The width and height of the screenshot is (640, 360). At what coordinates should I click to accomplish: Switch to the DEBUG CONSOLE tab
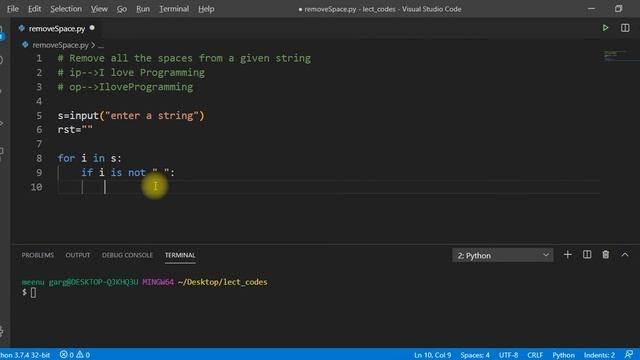pos(127,255)
